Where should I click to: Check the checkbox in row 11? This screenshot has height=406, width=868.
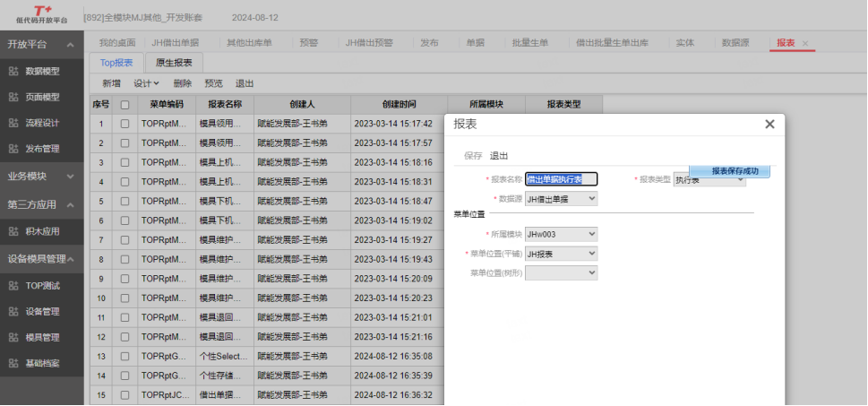point(125,317)
